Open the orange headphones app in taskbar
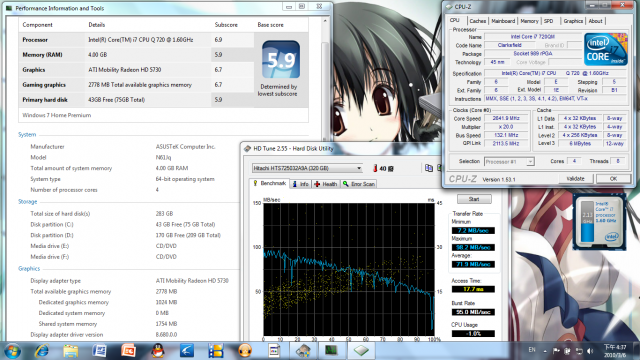This screenshot has width=640, height=360. point(245,351)
